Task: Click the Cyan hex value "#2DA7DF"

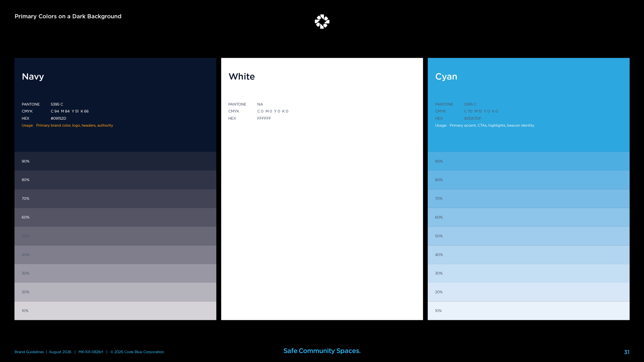Action: click(473, 118)
